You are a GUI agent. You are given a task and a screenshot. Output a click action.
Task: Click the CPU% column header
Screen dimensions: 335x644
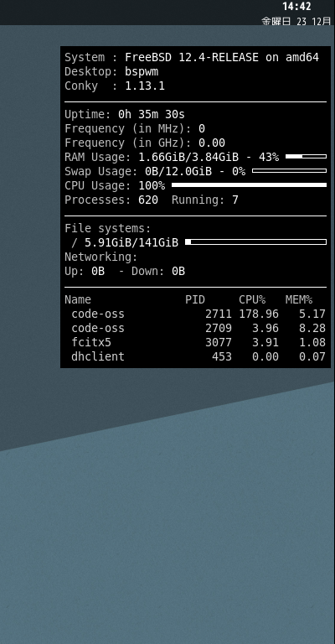(252, 300)
